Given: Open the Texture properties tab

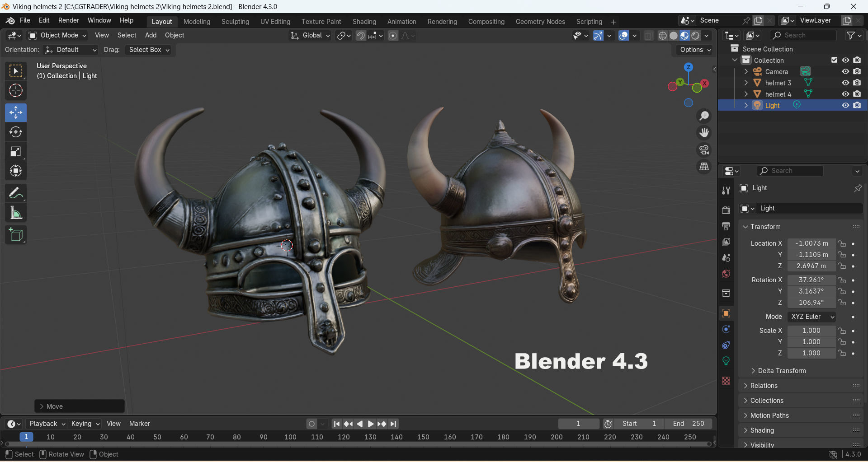Looking at the screenshot, I should [x=726, y=381].
